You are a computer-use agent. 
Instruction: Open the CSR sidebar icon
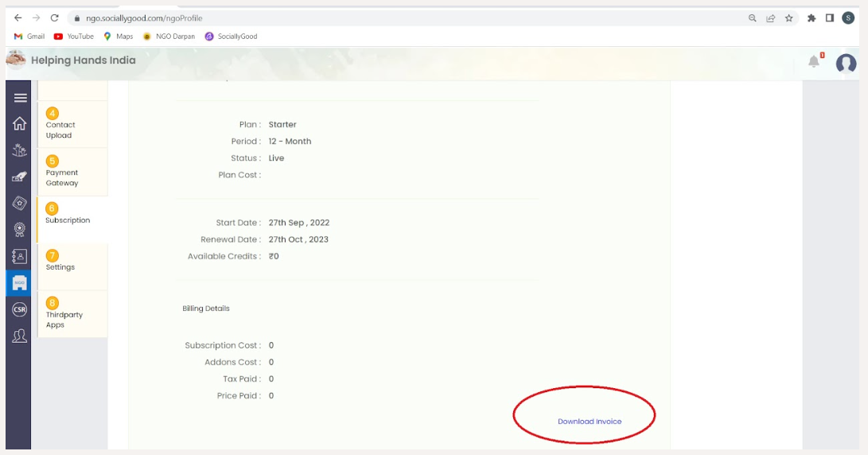[x=19, y=309]
